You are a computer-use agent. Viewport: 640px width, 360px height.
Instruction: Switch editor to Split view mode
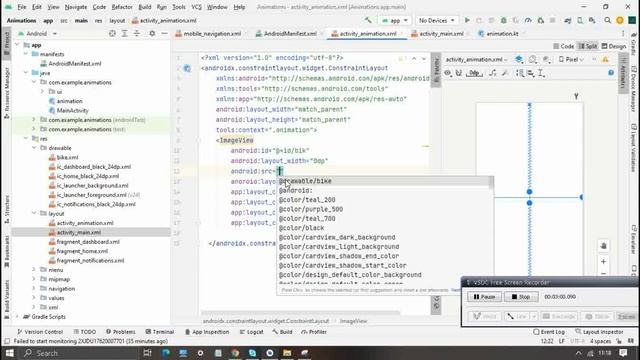coord(588,46)
